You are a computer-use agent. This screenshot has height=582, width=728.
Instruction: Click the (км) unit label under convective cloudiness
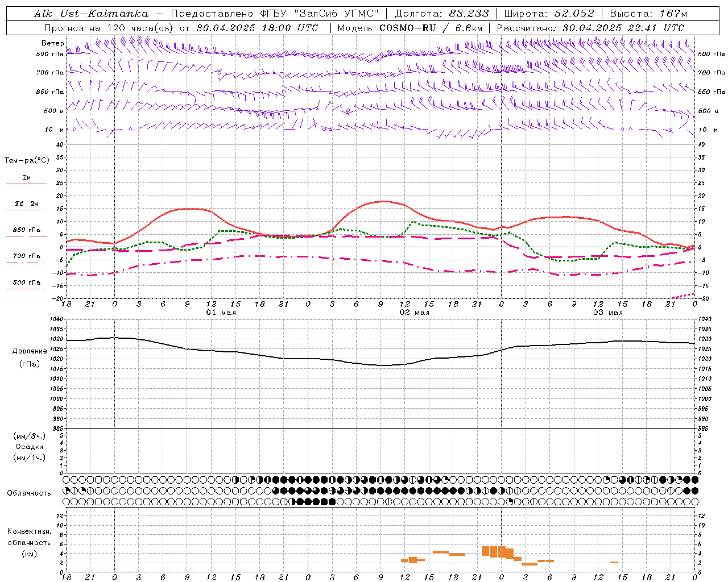pyautogui.click(x=30, y=554)
